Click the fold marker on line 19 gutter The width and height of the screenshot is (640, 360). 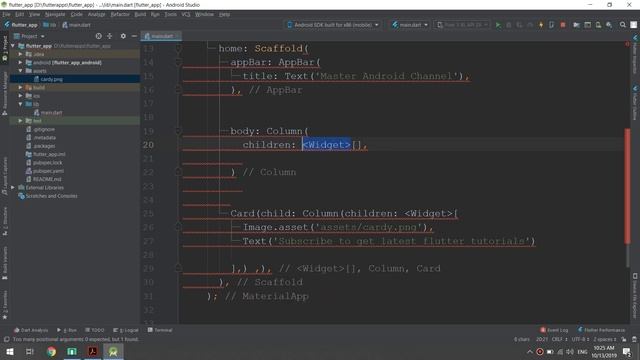pyautogui.click(x=178, y=131)
